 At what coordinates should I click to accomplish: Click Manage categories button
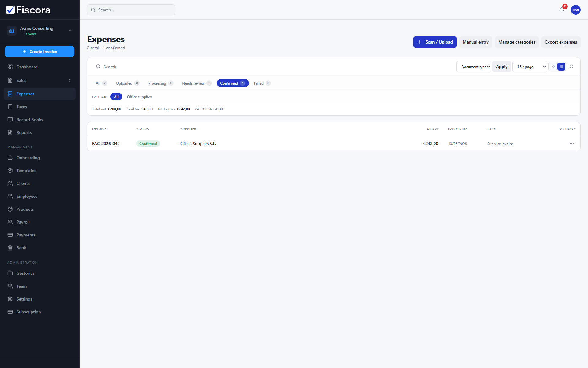click(517, 42)
